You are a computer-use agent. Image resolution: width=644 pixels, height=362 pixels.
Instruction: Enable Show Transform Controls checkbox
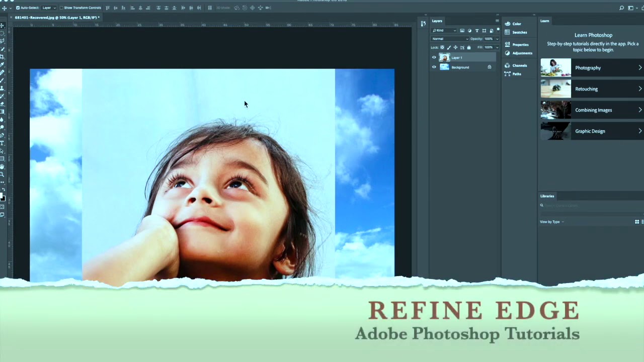tap(61, 8)
